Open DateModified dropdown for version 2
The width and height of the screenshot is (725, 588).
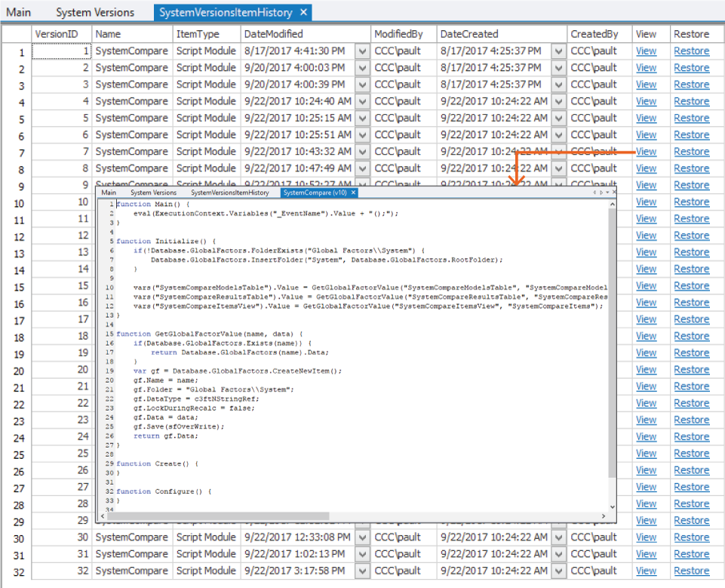(x=362, y=67)
